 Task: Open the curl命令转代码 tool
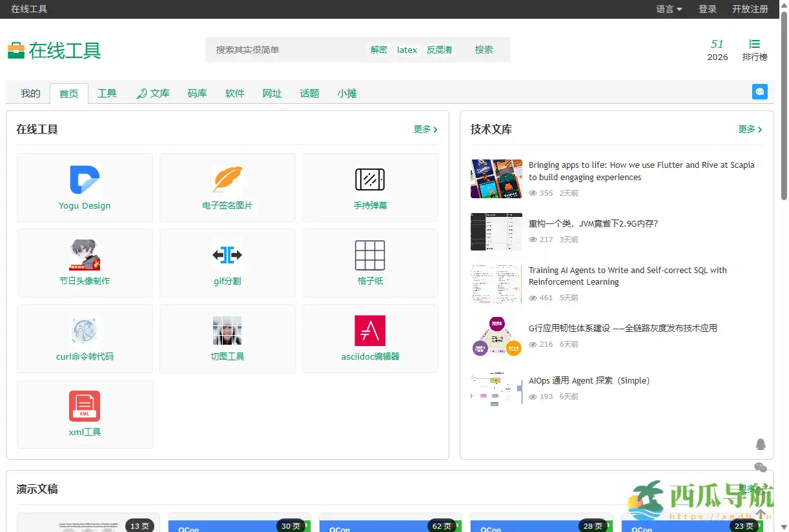(x=85, y=338)
